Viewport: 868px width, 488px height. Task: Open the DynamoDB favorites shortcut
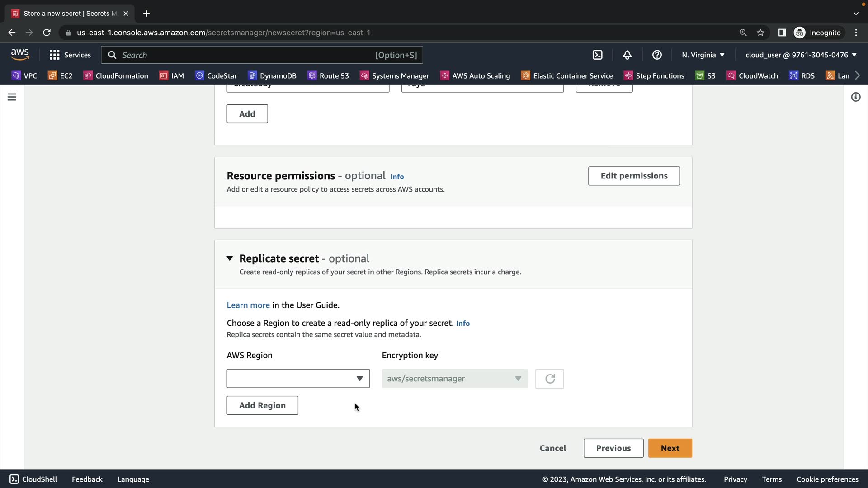[x=272, y=75]
